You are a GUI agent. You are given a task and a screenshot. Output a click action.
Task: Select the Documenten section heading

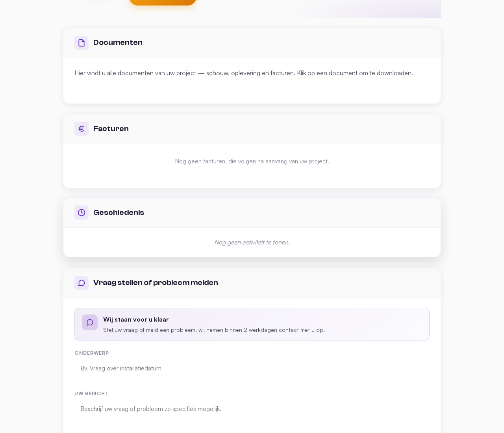coord(118,43)
